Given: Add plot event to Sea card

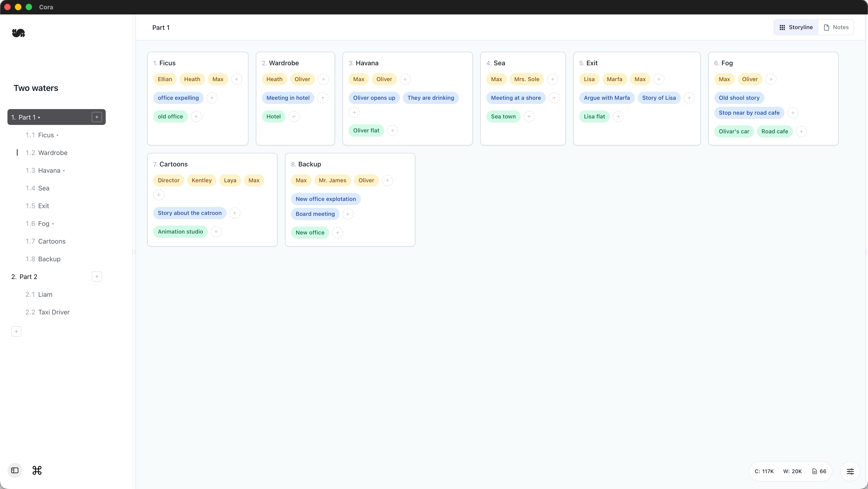Looking at the screenshot, I should click(554, 98).
